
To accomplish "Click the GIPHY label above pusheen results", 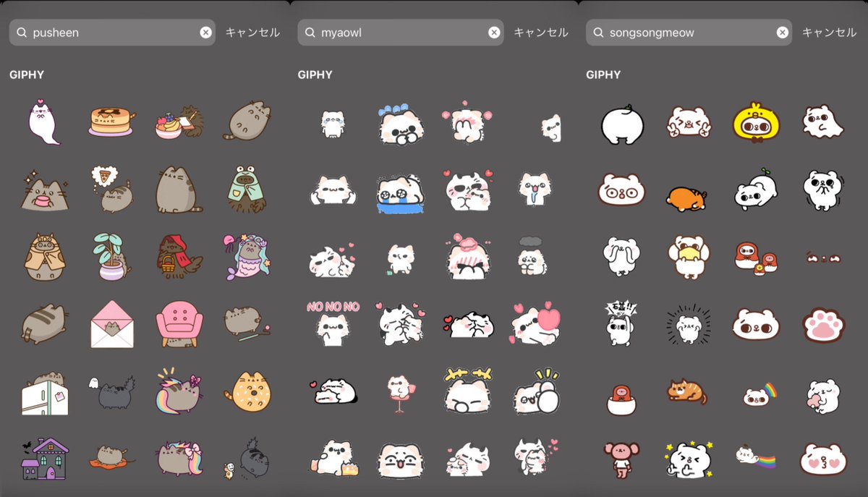I will point(27,75).
